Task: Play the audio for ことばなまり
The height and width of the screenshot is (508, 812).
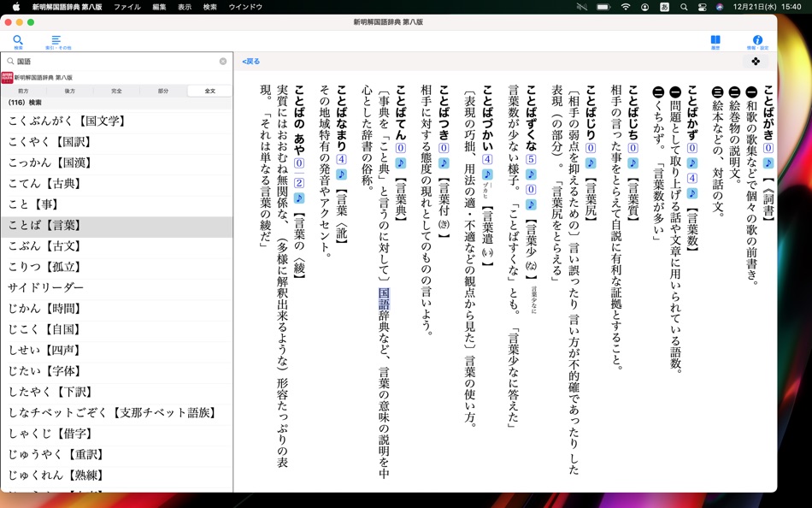Action: click(341, 174)
